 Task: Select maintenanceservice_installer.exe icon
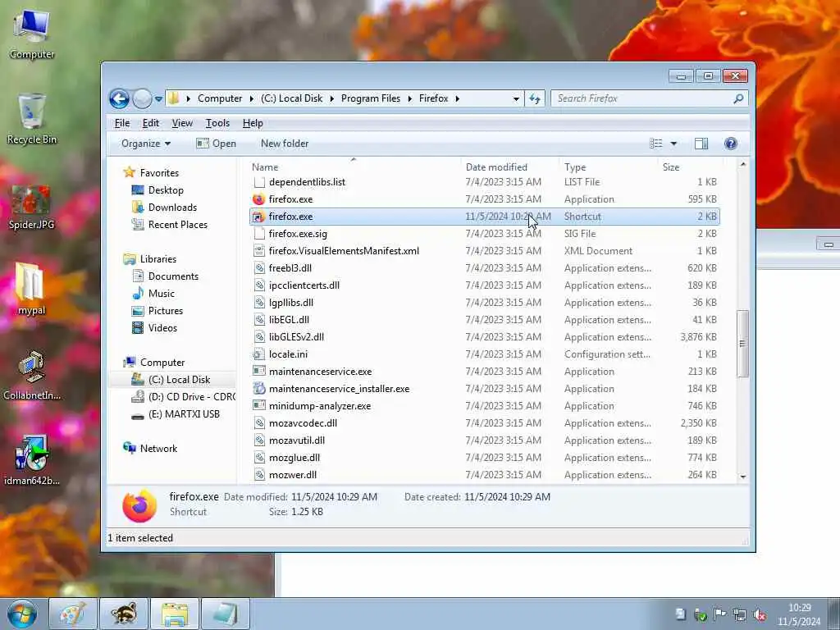coord(258,388)
